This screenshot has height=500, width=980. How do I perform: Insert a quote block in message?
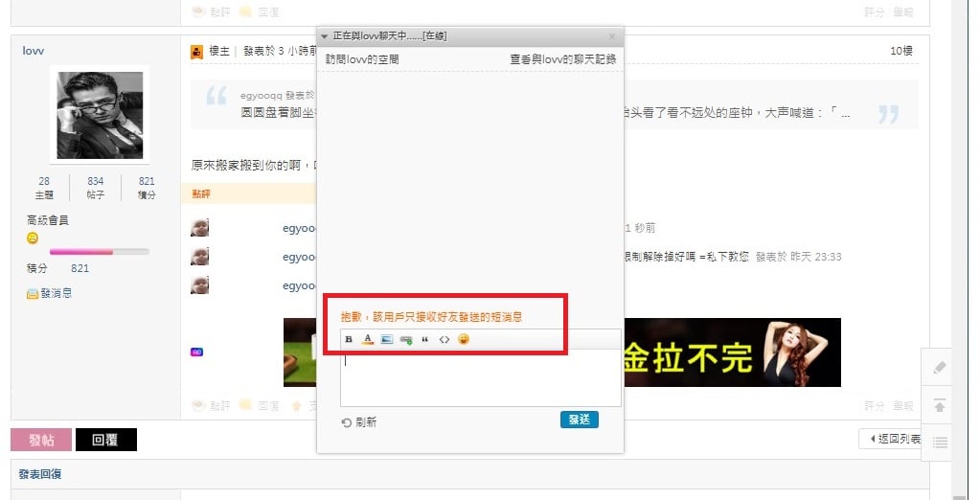[x=425, y=339]
